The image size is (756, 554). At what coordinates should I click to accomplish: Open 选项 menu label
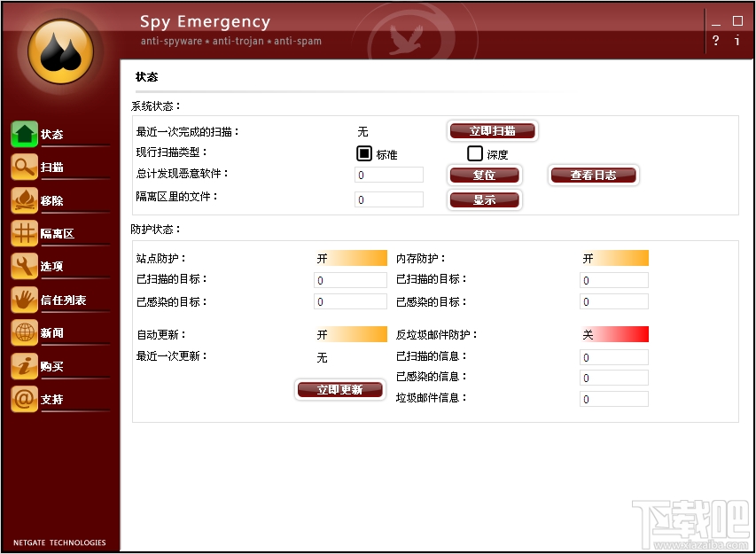52,266
